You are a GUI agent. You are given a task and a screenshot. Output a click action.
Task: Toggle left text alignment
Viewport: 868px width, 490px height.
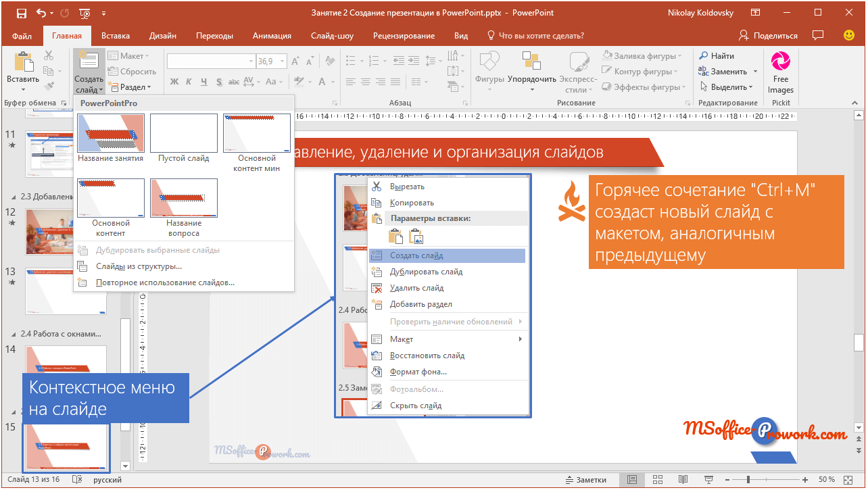click(x=349, y=82)
